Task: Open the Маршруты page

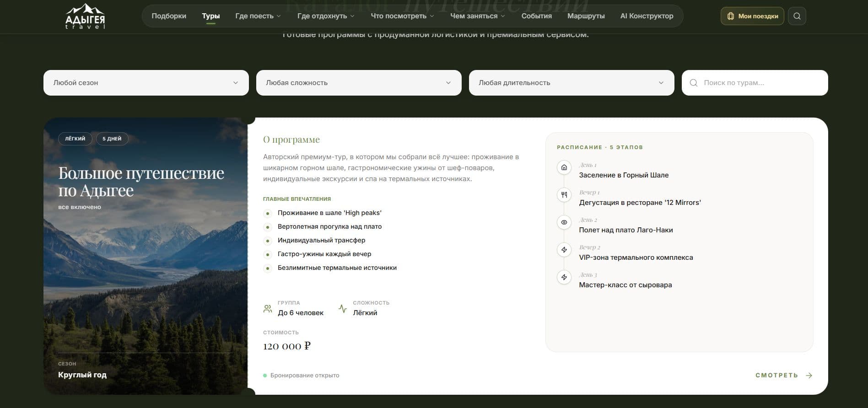Action: pos(586,16)
